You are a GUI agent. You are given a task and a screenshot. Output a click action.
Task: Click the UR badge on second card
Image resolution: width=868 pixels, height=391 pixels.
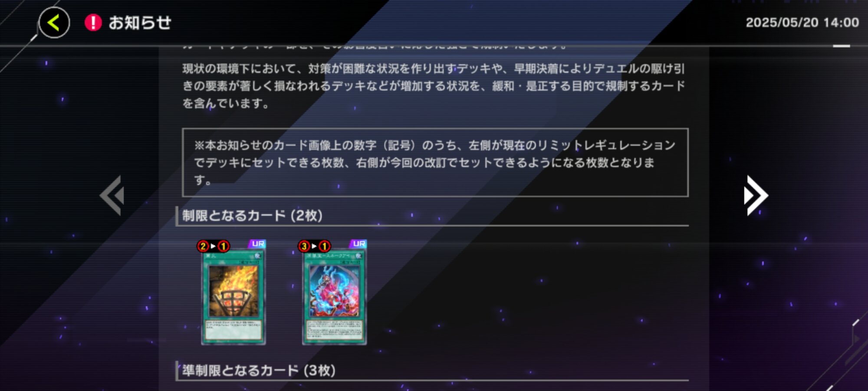(358, 244)
